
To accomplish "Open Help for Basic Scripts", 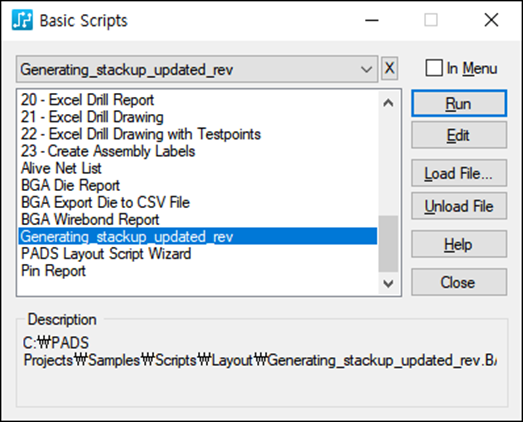I will click(x=459, y=244).
